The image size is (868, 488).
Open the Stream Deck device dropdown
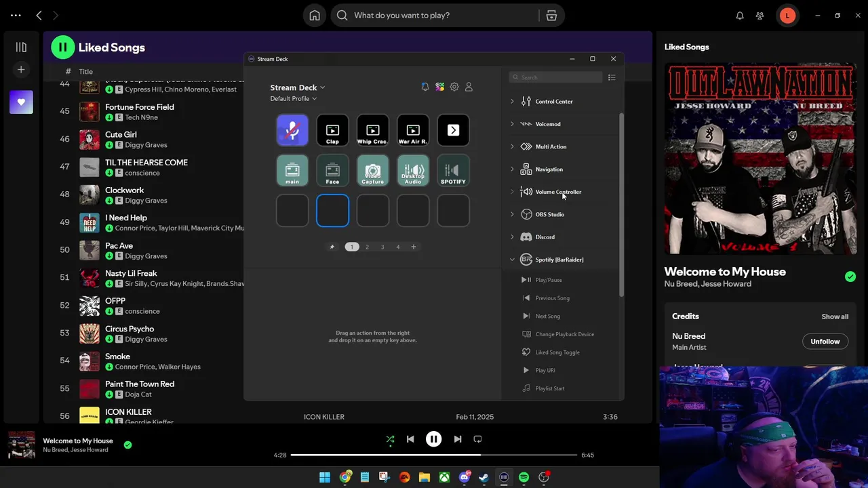coord(298,87)
